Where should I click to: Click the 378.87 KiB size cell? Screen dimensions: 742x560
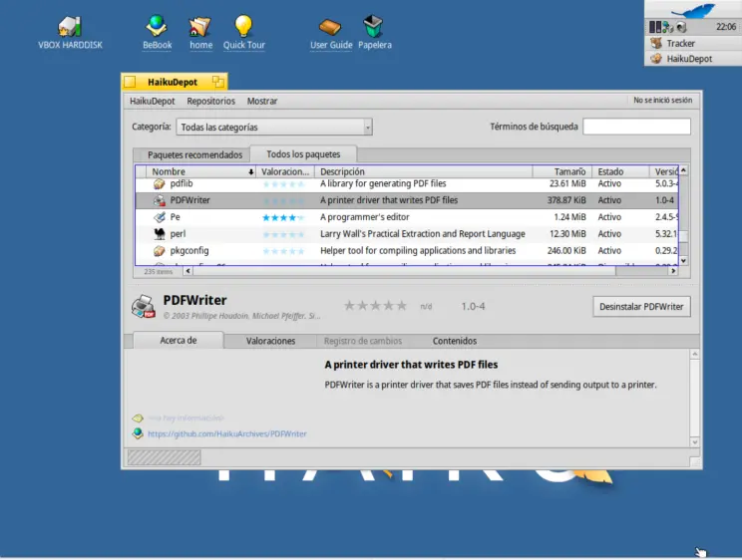pyautogui.click(x=566, y=200)
